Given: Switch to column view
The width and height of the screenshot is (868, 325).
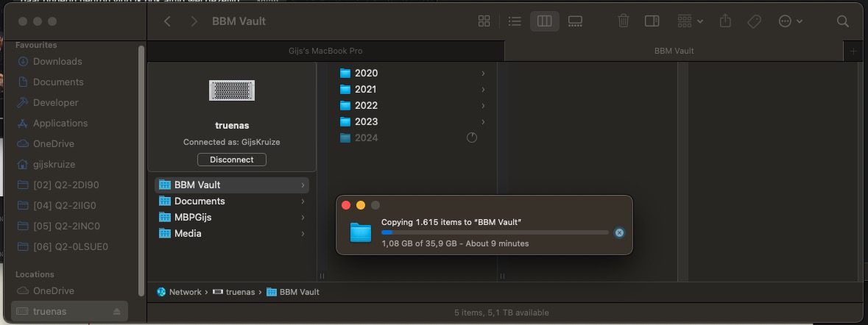Looking at the screenshot, I should coord(545,21).
